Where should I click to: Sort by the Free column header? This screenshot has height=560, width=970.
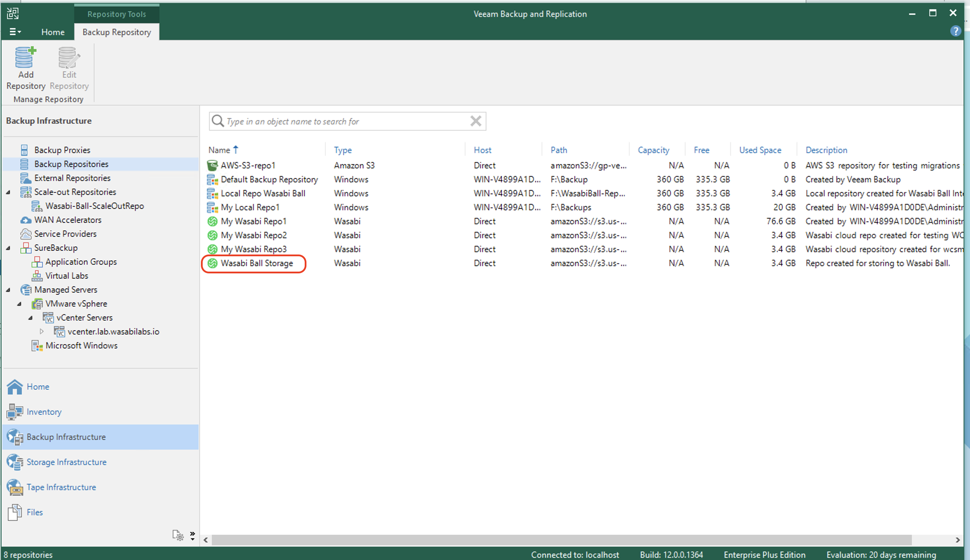701,150
